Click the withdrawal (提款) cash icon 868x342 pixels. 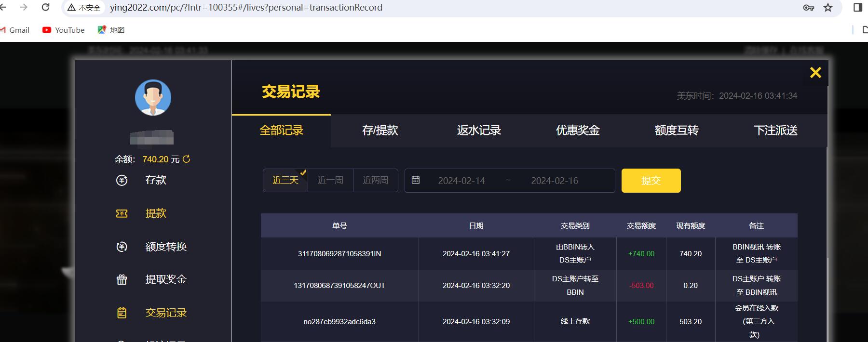122,213
